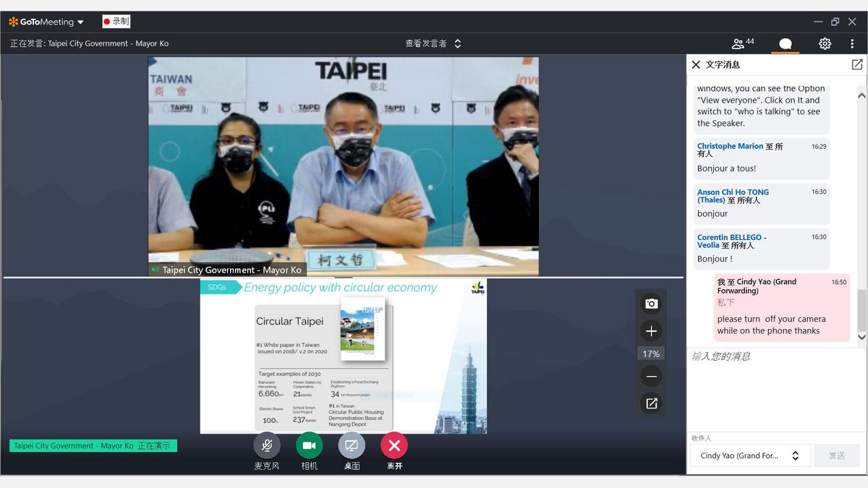The width and height of the screenshot is (868, 488).
Task: Leave the meeting with 离开 button
Action: click(x=394, y=445)
